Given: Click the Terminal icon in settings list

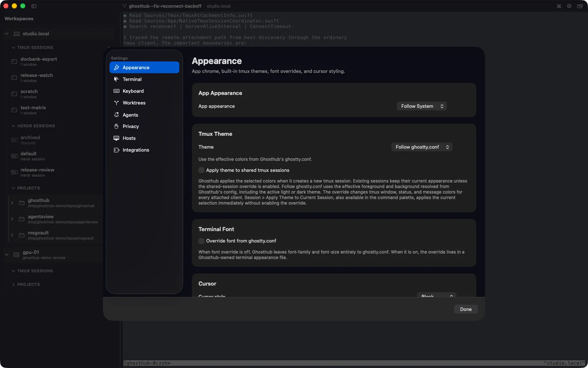Looking at the screenshot, I should point(116,79).
